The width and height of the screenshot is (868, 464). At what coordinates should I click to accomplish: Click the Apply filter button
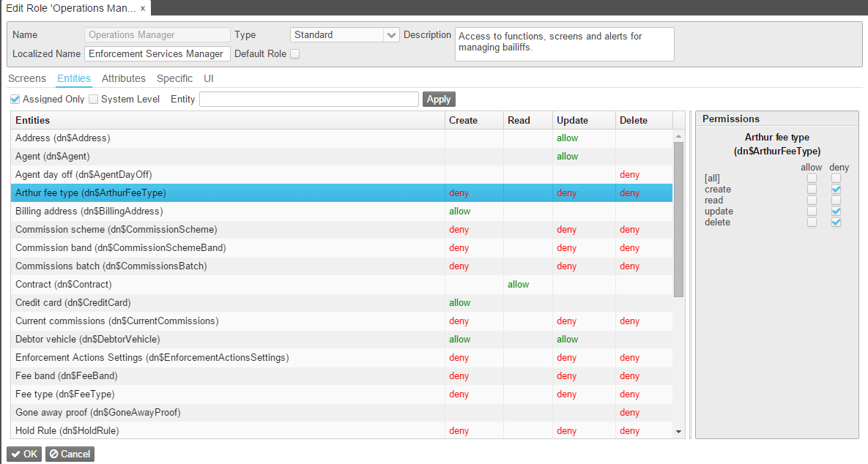pyautogui.click(x=439, y=100)
